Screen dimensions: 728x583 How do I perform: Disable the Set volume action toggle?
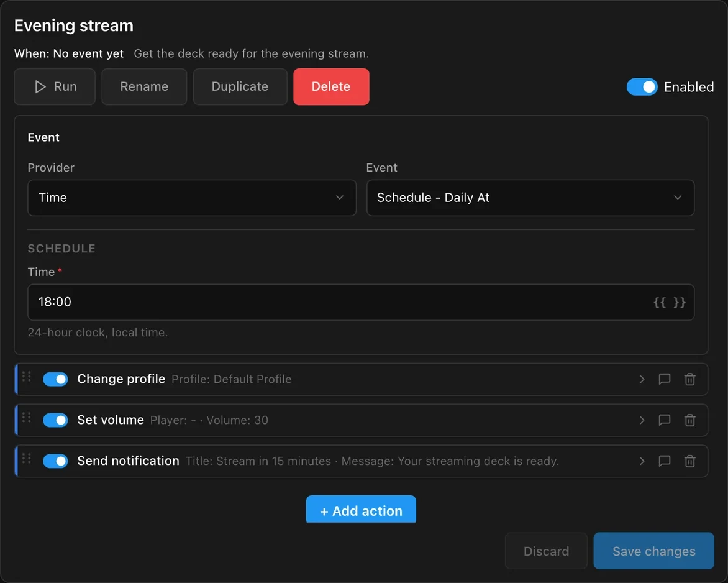point(55,420)
